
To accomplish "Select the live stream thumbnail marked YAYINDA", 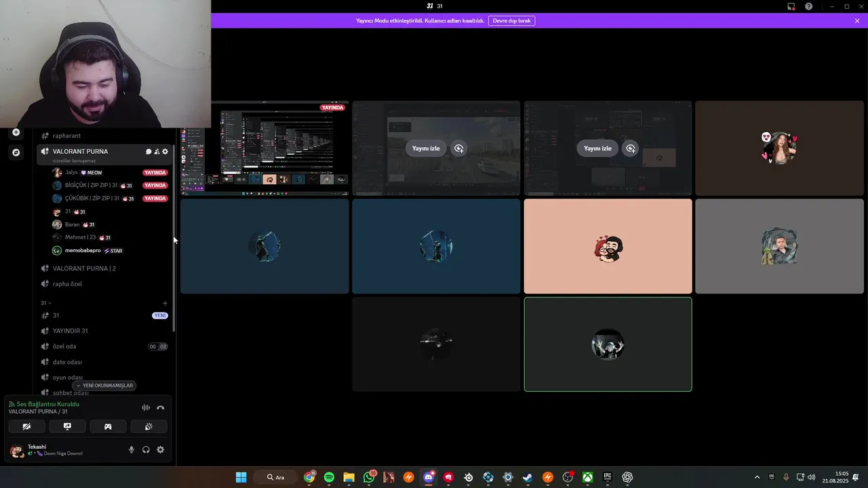I will (264, 148).
